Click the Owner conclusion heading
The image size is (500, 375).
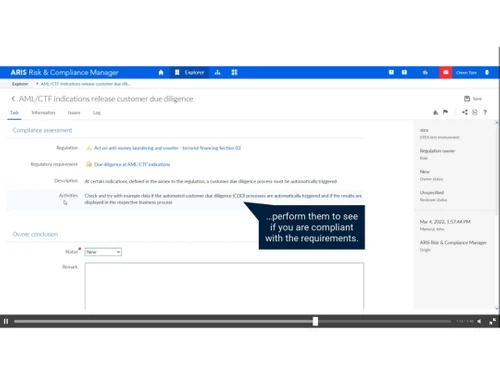point(35,234)
